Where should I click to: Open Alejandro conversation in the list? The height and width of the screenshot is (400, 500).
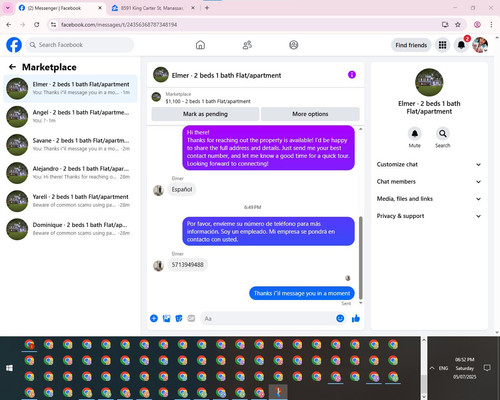tap(70, 173)
